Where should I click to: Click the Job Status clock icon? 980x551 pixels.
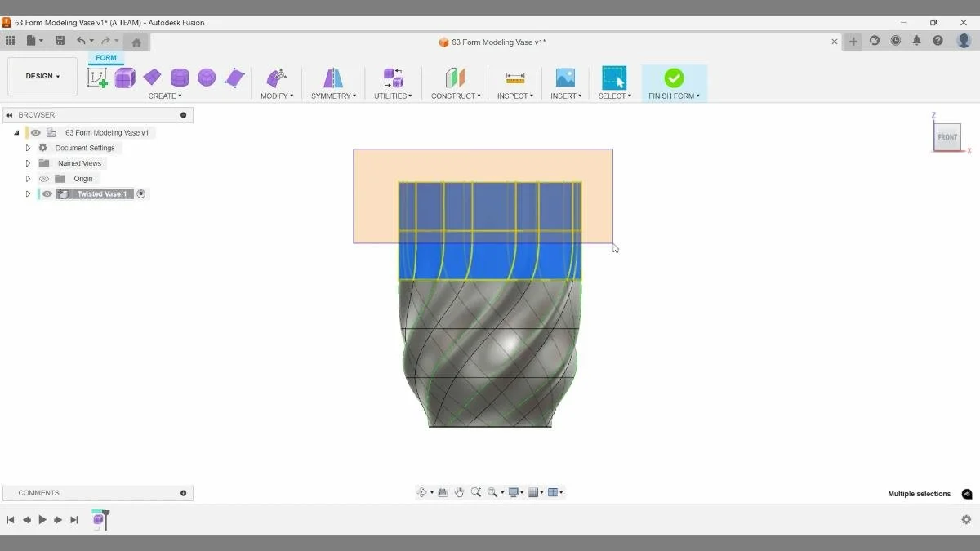[896, 41]
